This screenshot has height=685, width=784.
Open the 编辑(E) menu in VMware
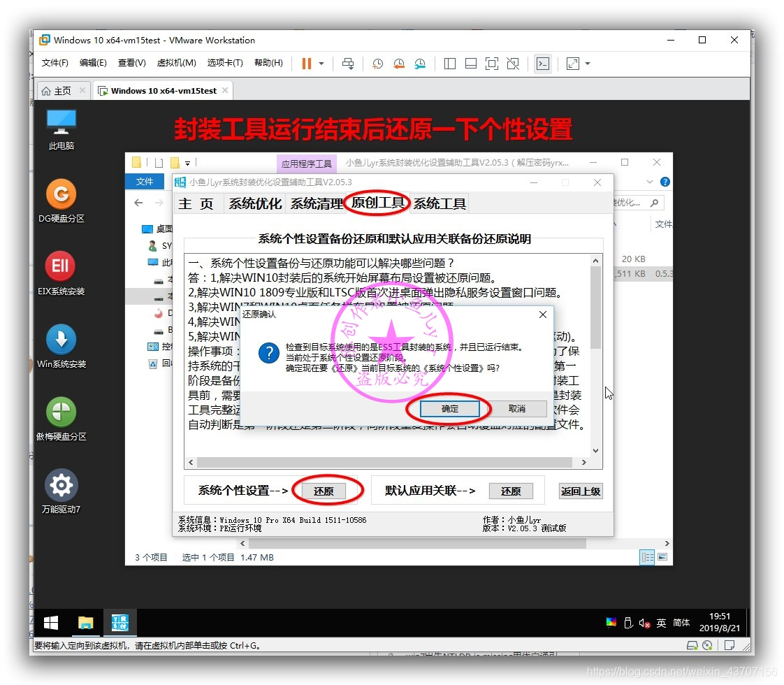[x=93, y=63]
